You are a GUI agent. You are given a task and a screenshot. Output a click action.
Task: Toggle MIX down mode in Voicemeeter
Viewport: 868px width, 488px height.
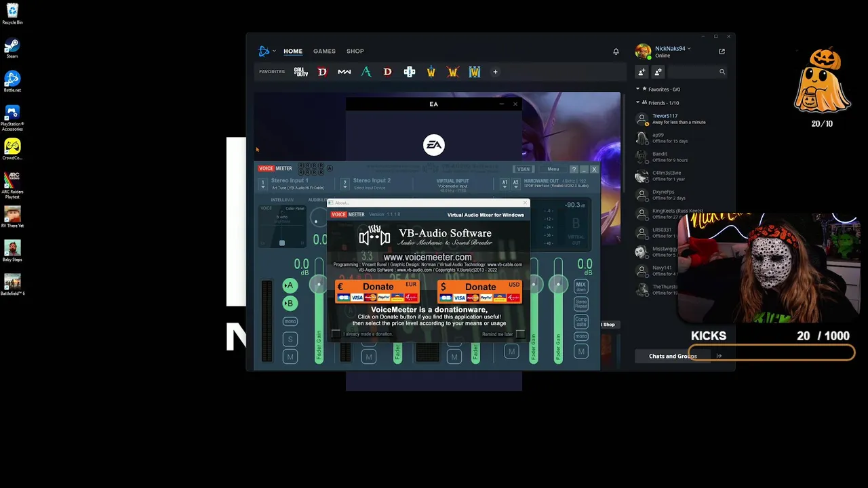coord(581,287)
